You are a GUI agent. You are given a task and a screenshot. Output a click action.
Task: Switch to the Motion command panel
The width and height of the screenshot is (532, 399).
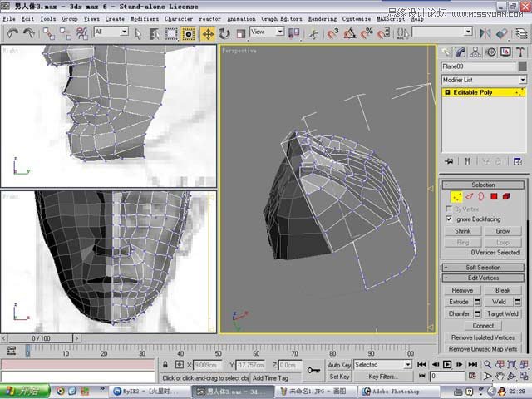pyautogui.click(x=490, y=52)
